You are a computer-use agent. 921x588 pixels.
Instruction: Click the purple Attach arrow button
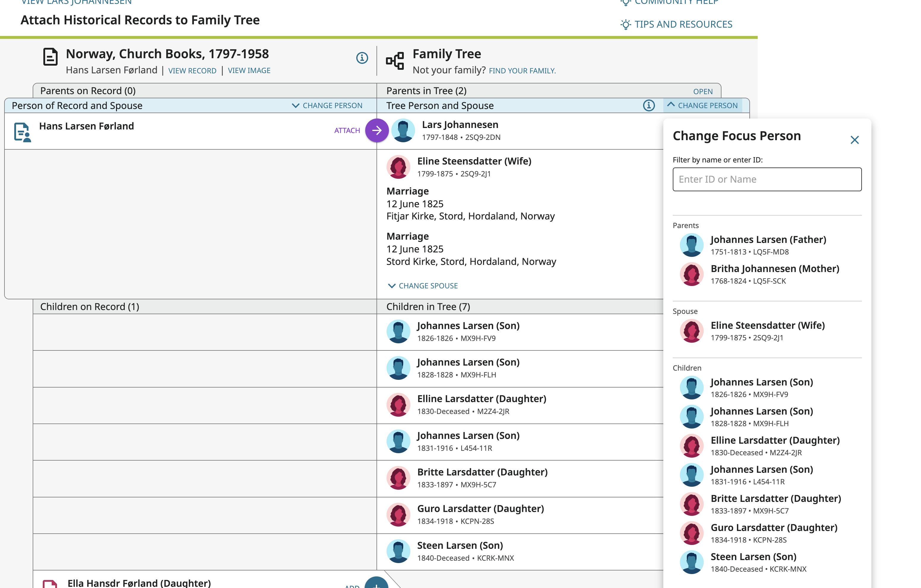click(376, 130)
